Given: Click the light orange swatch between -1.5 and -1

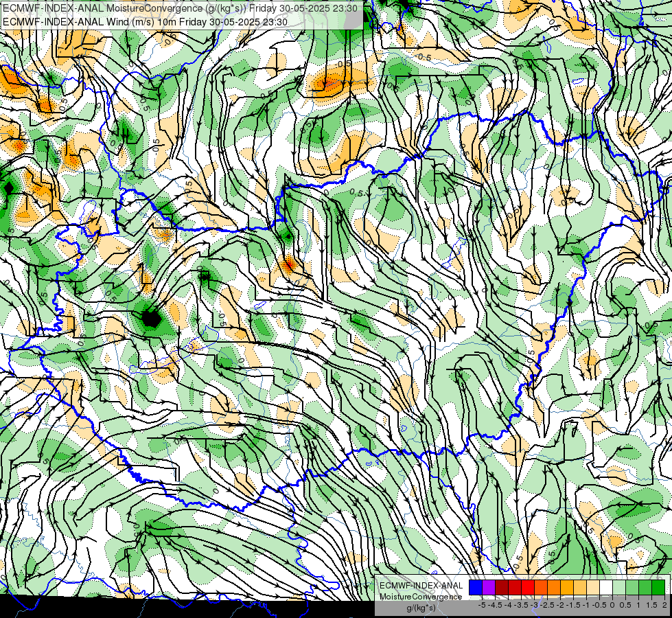Looking at the screenshot, I should tap(580, 587).
